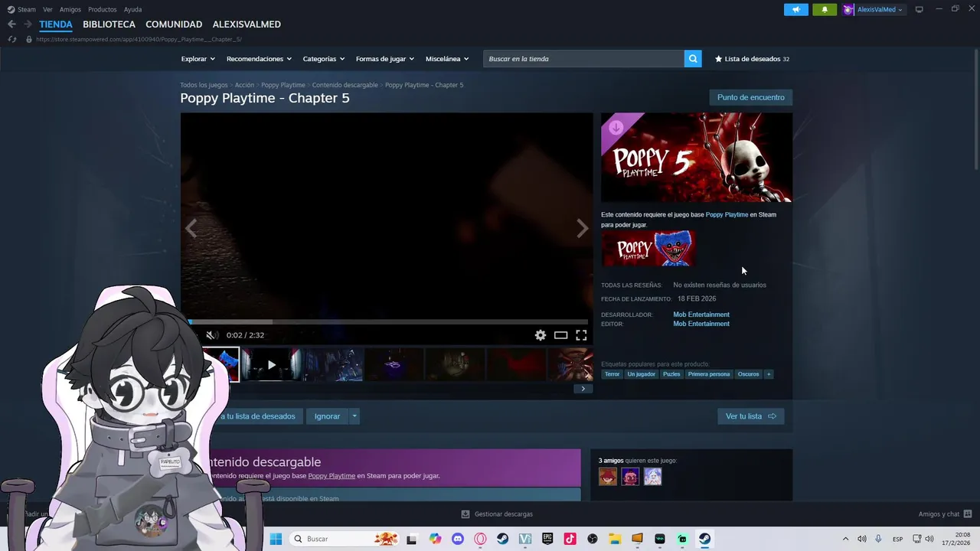Show previous media with left arrow
This screenshot has width=980, height=551.
pos(191,228)
